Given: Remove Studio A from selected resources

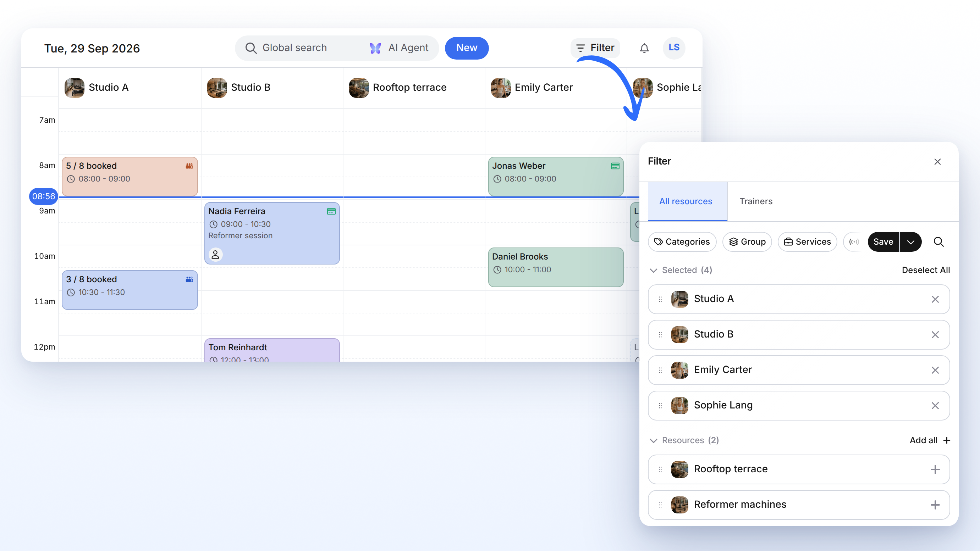Looking at the screenshot, I should click(935, 299).
